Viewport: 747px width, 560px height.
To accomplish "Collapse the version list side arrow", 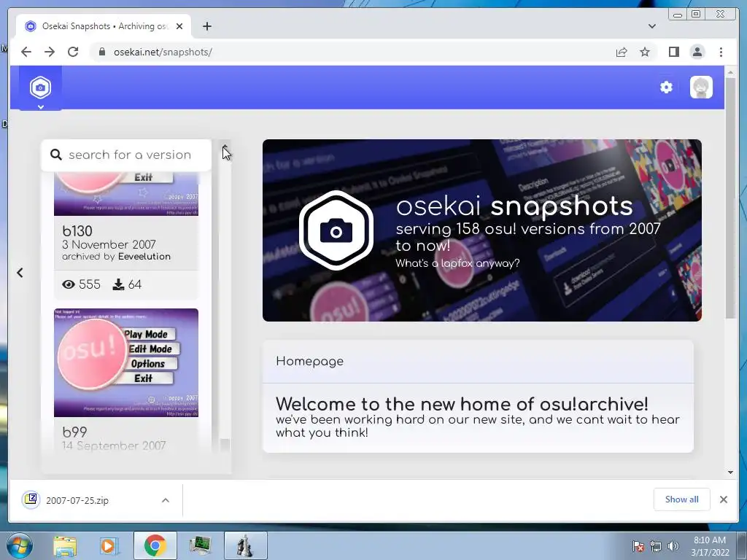I will click(x=20, y=273).
